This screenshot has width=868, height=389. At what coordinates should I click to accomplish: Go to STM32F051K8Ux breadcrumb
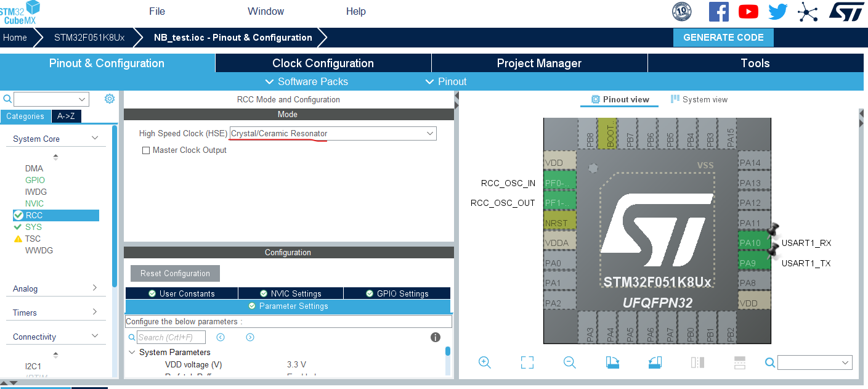pyautogui.click(x=89, y=38)
